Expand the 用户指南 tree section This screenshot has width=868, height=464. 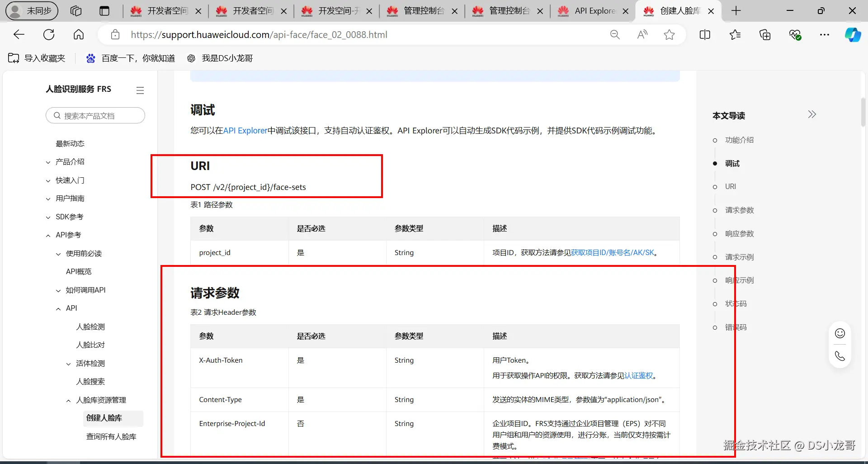[48, 199]
